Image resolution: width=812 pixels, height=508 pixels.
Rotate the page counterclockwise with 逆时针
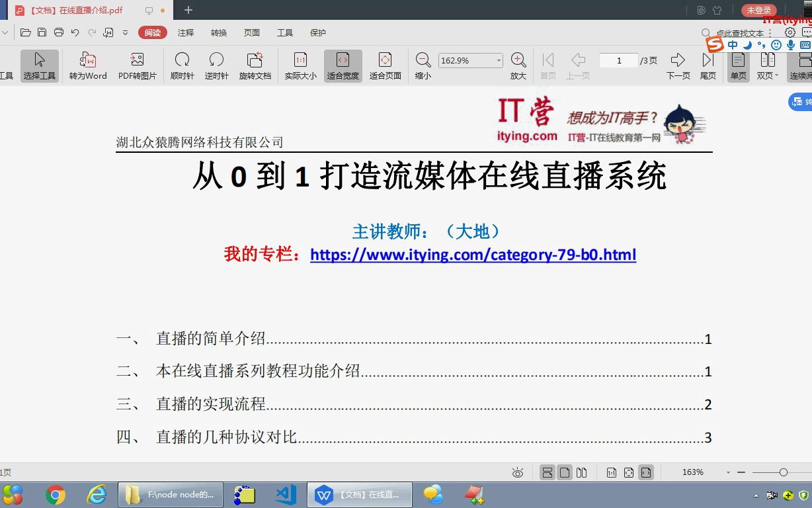pos(216,64)
